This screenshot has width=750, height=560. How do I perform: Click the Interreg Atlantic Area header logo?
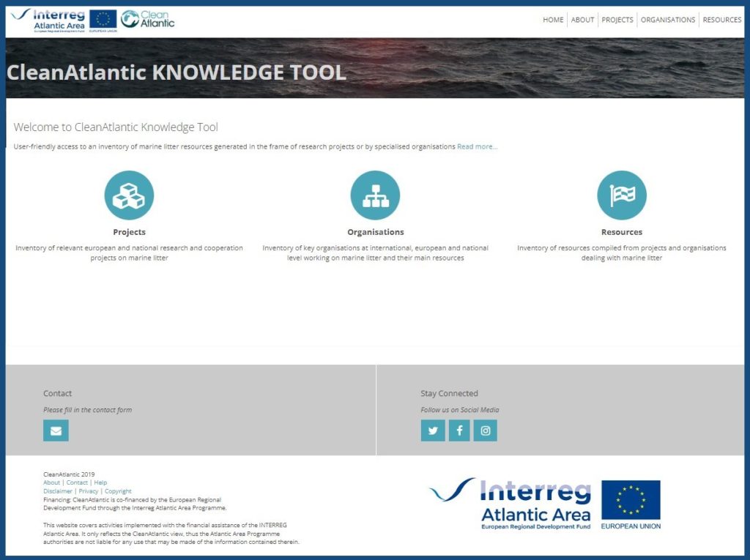point(48,20)
